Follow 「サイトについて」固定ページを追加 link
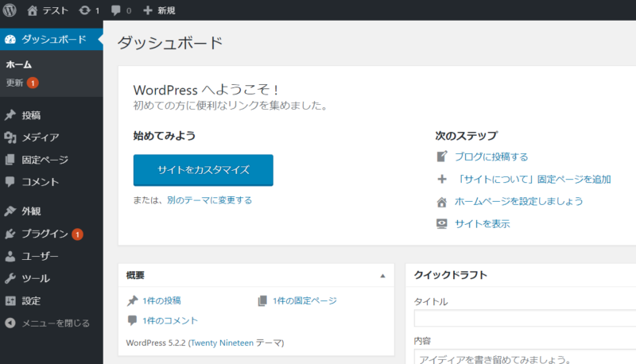 coord(533,179)
